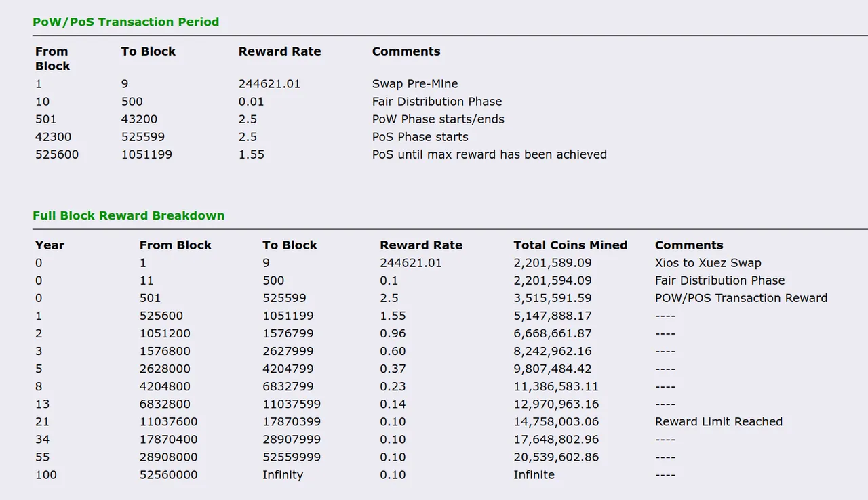
Task: Click the Total Coins Mined column header
Action: click(570, 245)
